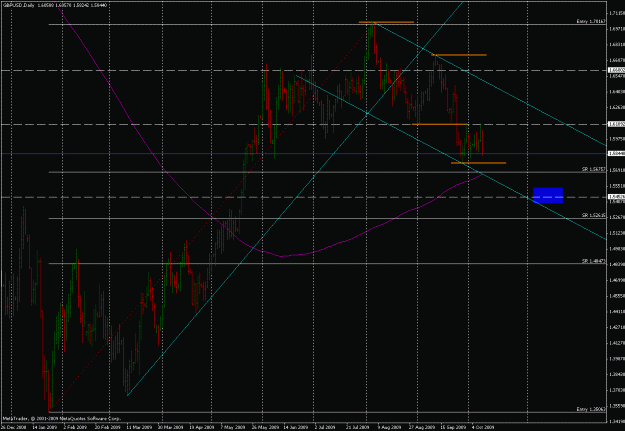
Task: Select the upper cyan descending channel line
Action: click(x=490, y=85)
